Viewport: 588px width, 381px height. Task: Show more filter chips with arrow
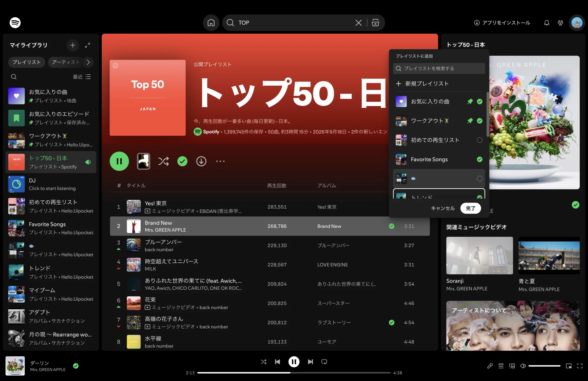coord(88,62)
